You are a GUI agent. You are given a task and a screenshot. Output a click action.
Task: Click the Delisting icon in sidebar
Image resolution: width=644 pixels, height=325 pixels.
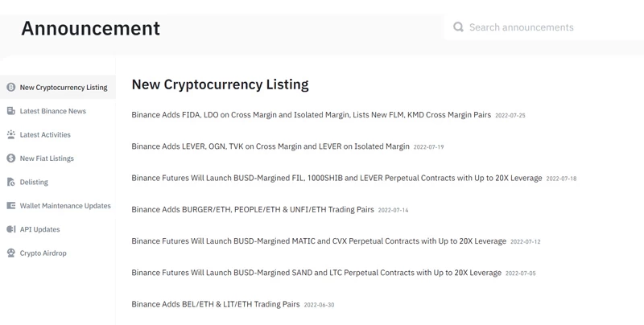point(11,183)
